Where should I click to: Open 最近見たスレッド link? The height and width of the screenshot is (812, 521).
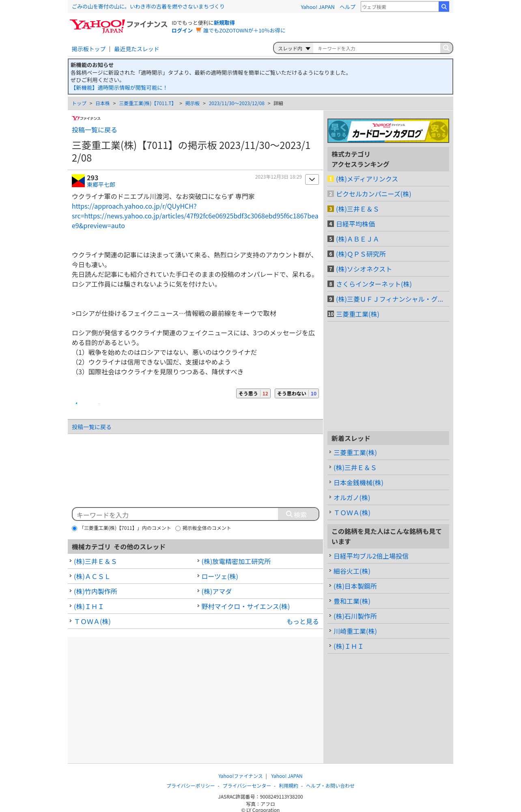[x=136, y=49]
